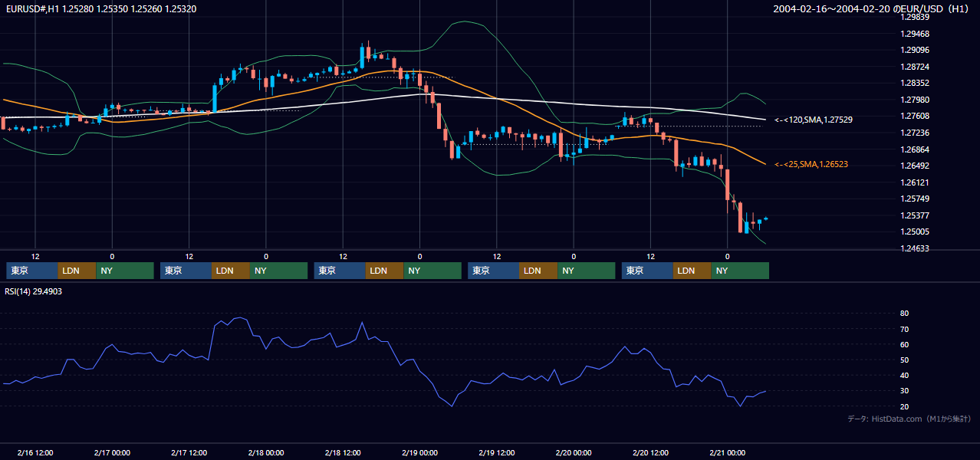Click price axis label 1.28724

pos(915,67)
